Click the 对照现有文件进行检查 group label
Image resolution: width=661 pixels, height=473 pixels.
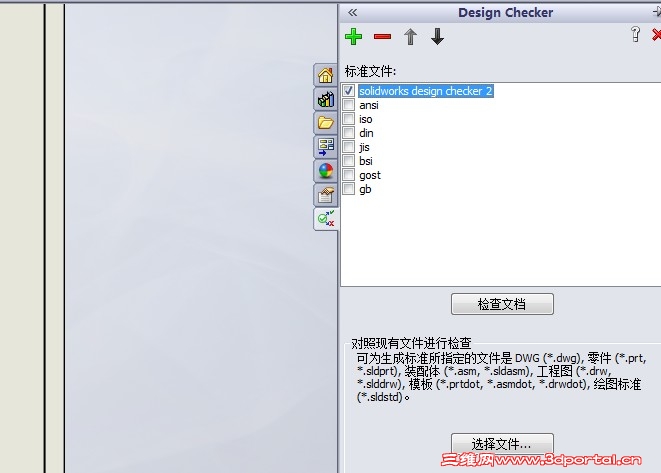pyautogui.click(x=411, y=343)
